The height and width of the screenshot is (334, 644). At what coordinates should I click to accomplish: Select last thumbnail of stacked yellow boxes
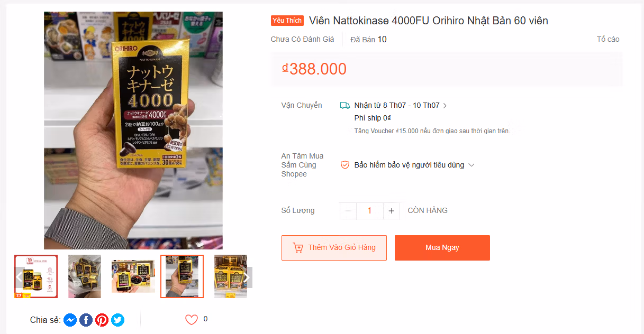coord(231,276)
